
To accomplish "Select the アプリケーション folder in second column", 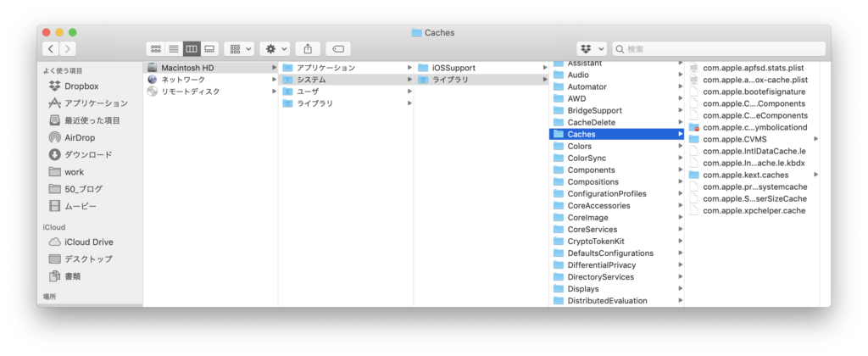I will (x=325, y=68).
